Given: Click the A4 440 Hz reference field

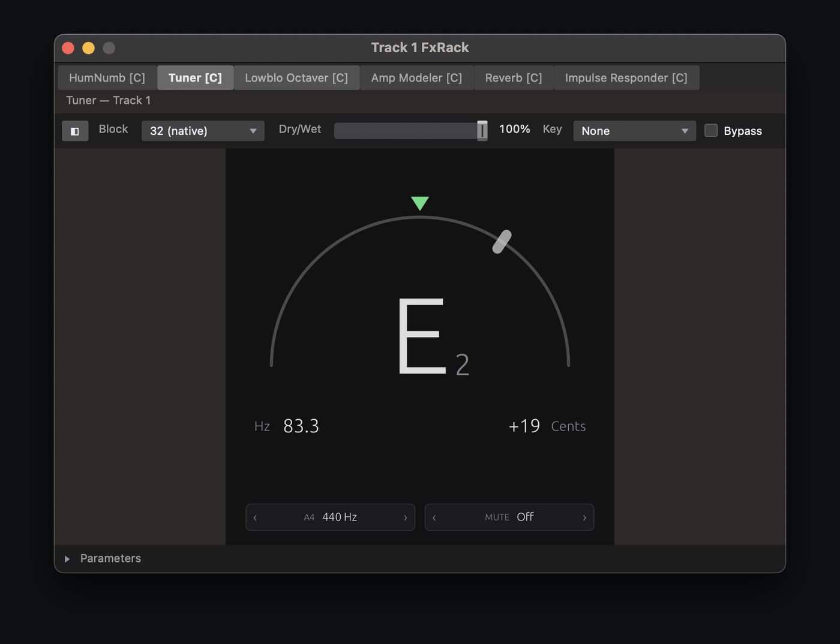Looking at the screenshot, I should 331,517.
